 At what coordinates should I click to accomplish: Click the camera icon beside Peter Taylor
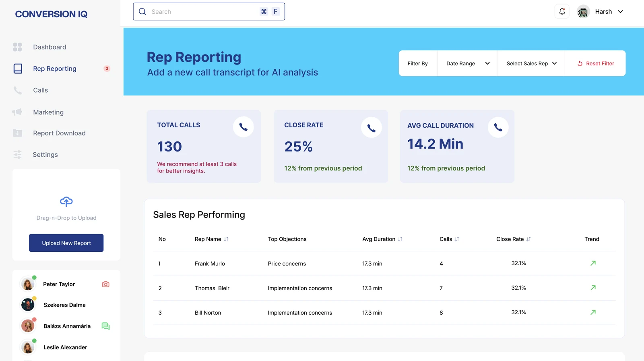tap(105, 284)
